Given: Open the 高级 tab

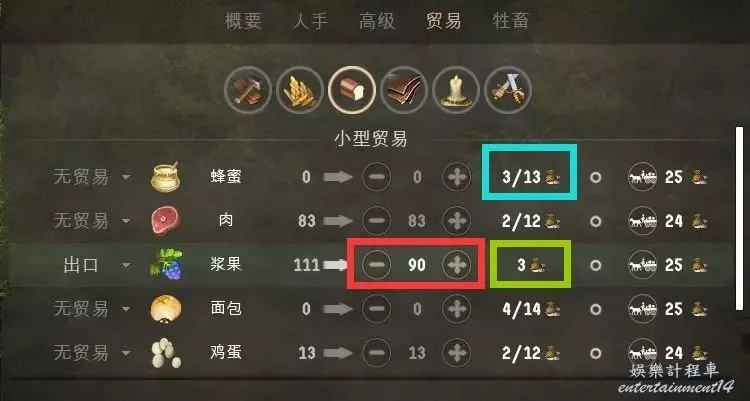Looking at the screenshot, I should (377, 21).
